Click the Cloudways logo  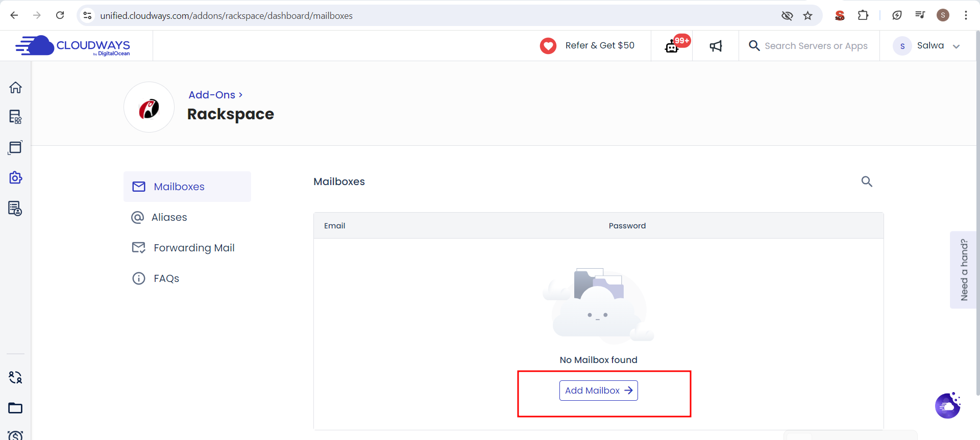click(72, 46)
